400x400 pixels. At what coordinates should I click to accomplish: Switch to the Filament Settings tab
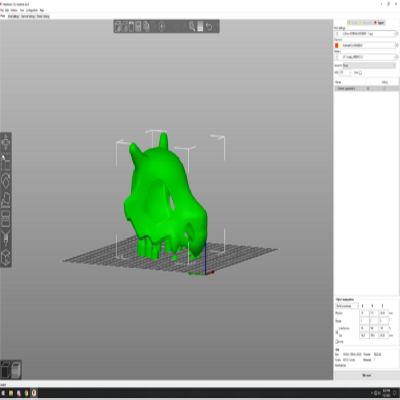point(28,16)
